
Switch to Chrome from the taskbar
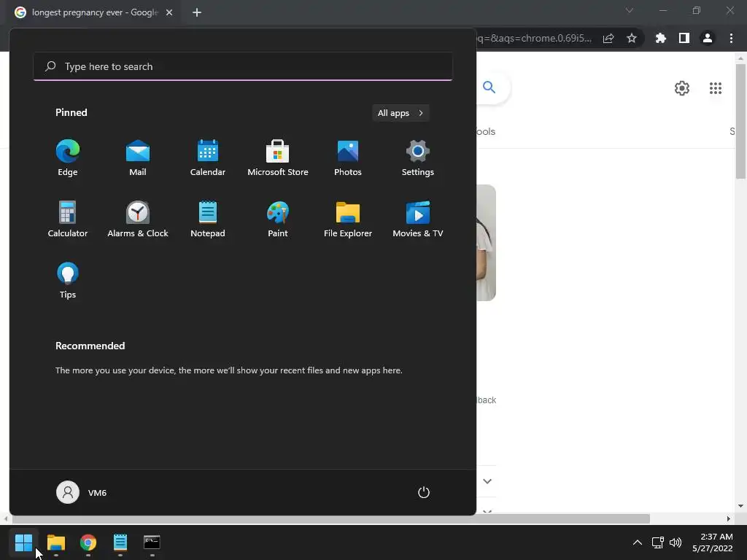pyautogui.click(x=88, y=542)
